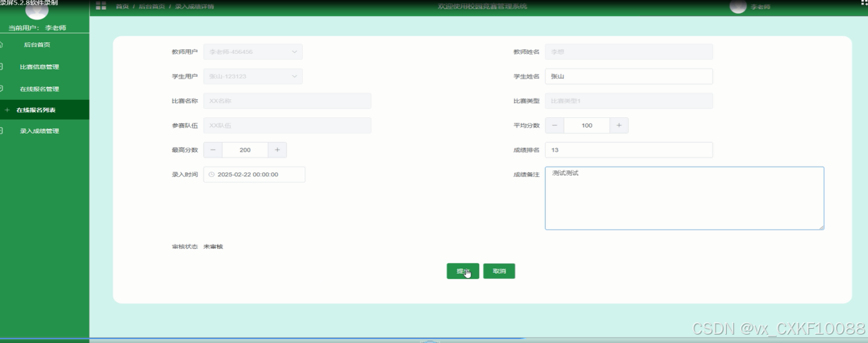Open 录入成绩管理 in the sidebar
Image resolution: width=868 pixels, height=343 pixels.
click(40, 131)
